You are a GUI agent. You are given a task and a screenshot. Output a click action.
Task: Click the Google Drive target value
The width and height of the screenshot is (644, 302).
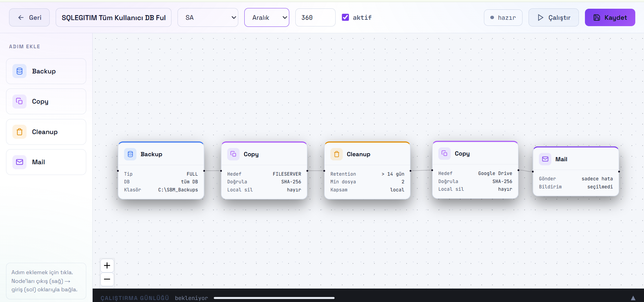pos(495,173)
